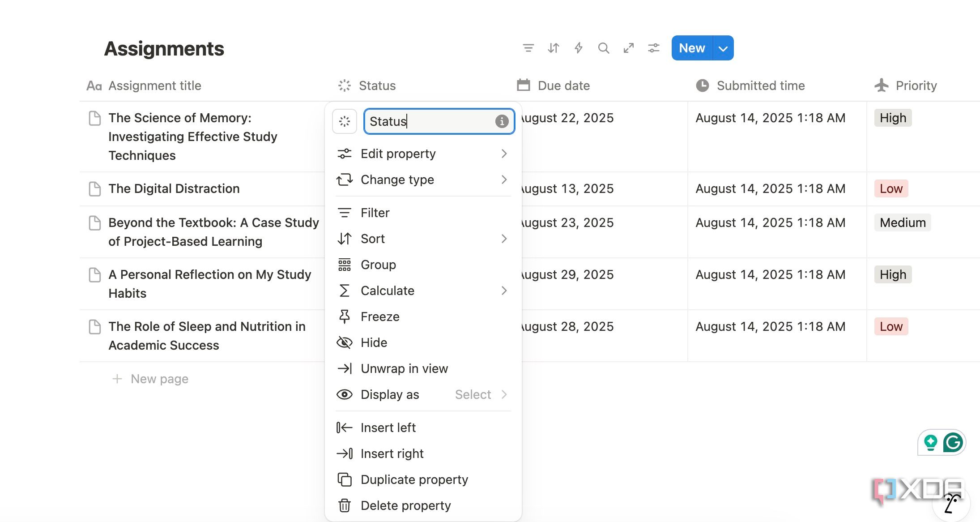This screenshot has width=980, height=522.
Task: Open automations lightning bolt icon
Action: pyautogui.click(x=579, y=48)
